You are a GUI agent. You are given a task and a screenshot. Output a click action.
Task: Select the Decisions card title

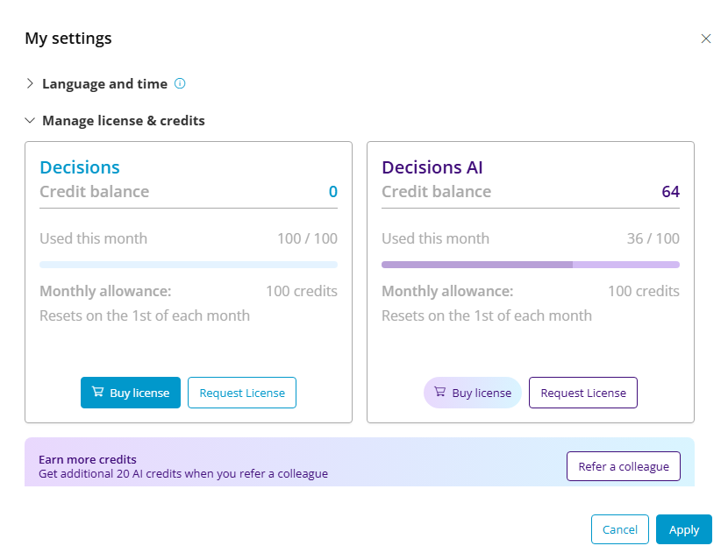[80, 167]
